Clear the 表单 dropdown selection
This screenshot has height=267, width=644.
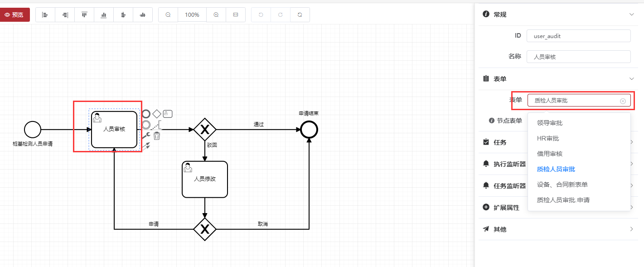[x=623, y=101]
